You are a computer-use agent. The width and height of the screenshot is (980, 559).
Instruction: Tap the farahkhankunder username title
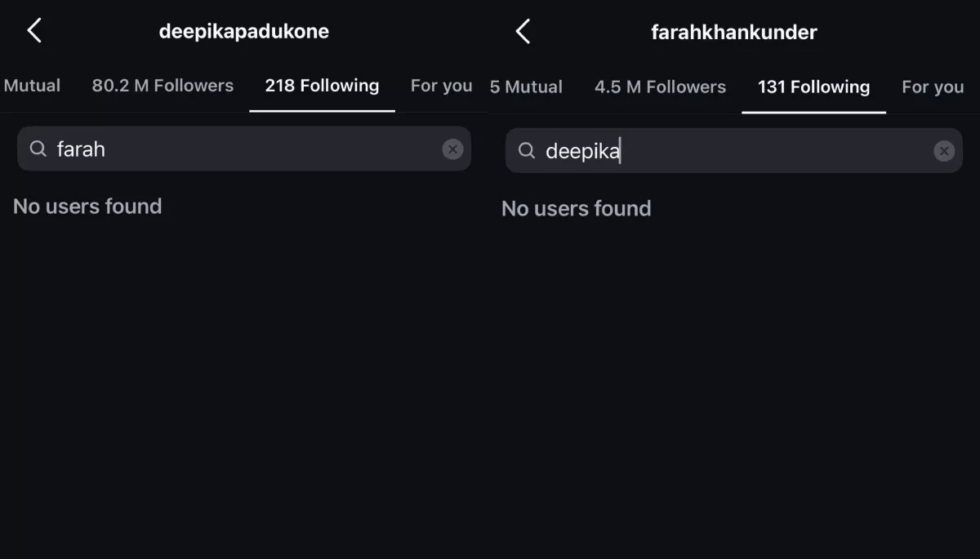coord(733,33)
